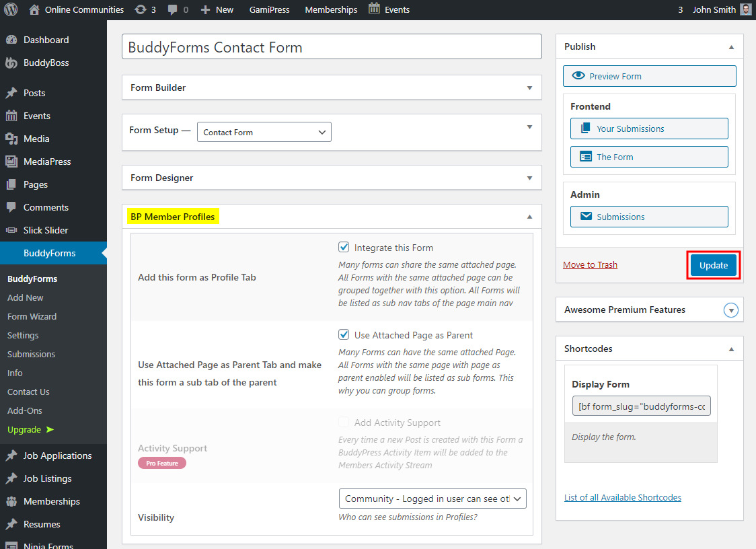Uncheck Integrate this Form
This screenshot has height=549, width=756.
coord(344,246)
